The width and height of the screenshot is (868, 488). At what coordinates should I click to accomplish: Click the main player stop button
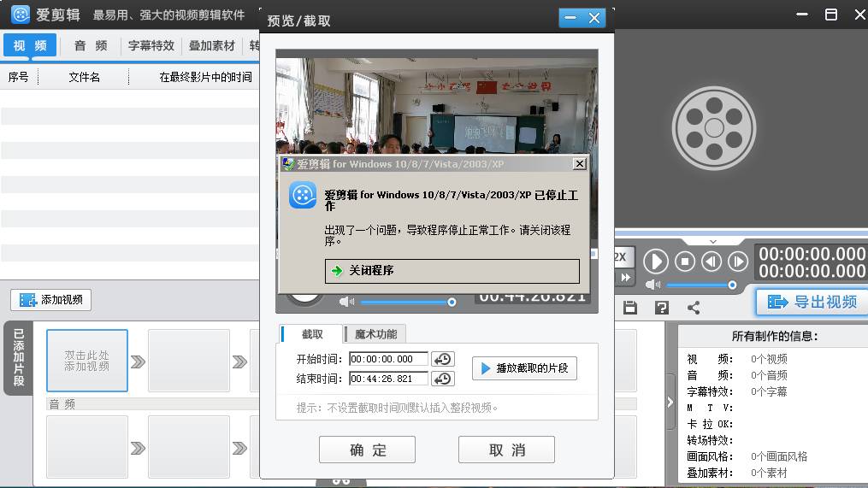click(x=685, y=262)
